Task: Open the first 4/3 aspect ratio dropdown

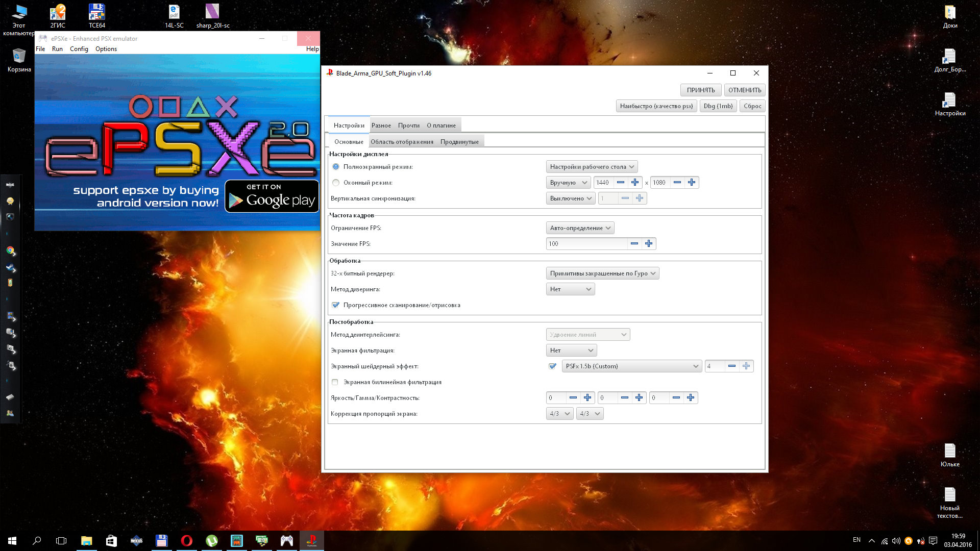Action: point(559,414)
